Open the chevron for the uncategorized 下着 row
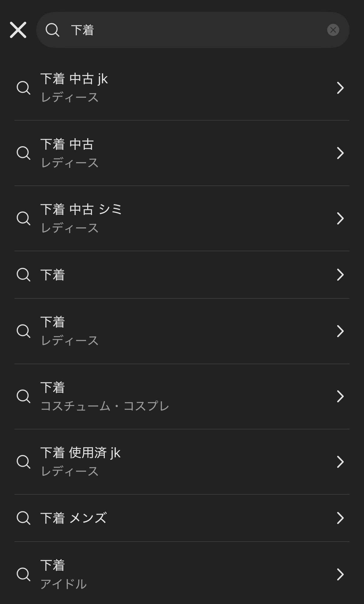The width and height of the screenshot is (364, 604). 340,275
